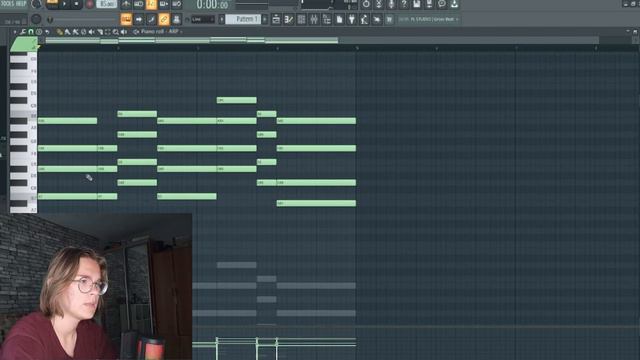This screenshot has width=640, height=360.
Task: Open the piano roll magnet snap
Action: click(x=31, y=31)
